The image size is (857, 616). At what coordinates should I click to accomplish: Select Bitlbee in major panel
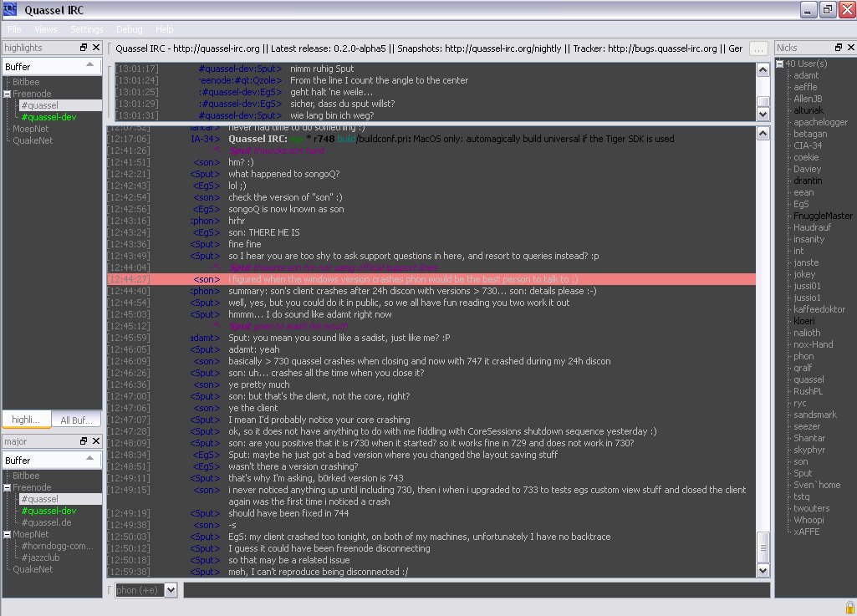(26, 476)
